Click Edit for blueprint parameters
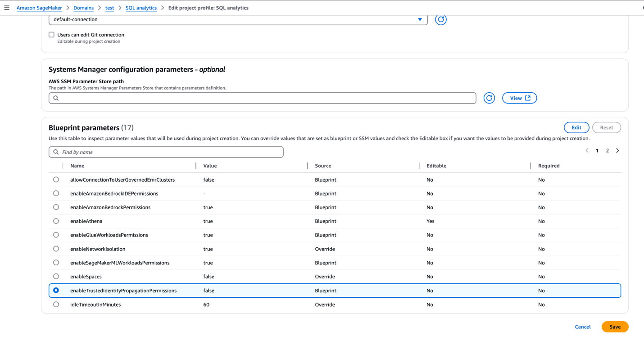The width and height of the screenshot is (644, 340). point(576,128)
